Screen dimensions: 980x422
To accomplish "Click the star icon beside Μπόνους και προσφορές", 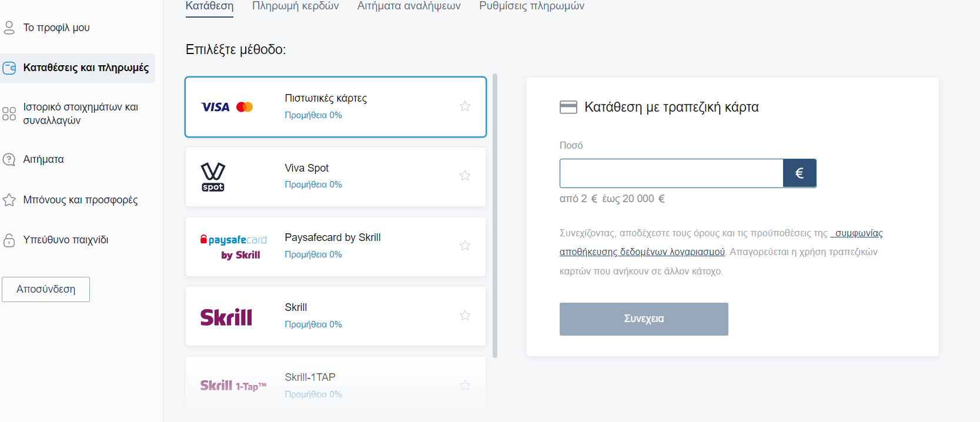I will click(x=9, y=200).
